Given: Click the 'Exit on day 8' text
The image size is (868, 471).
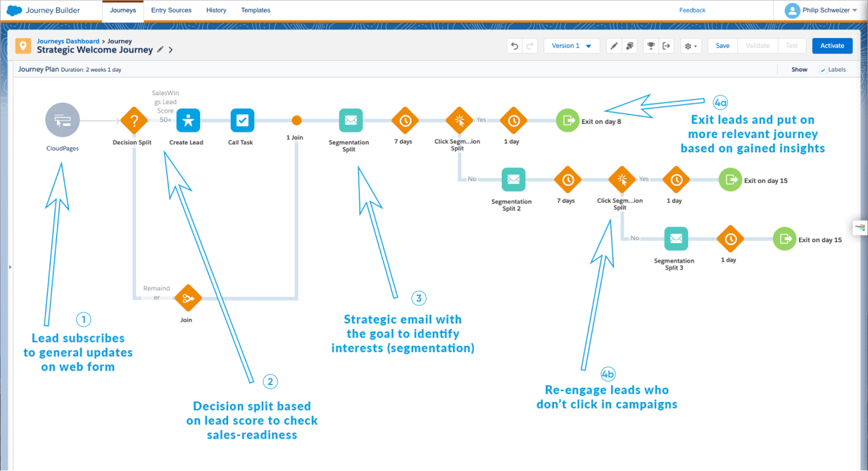Looking at the screenshot, I should tap(601, 122).
